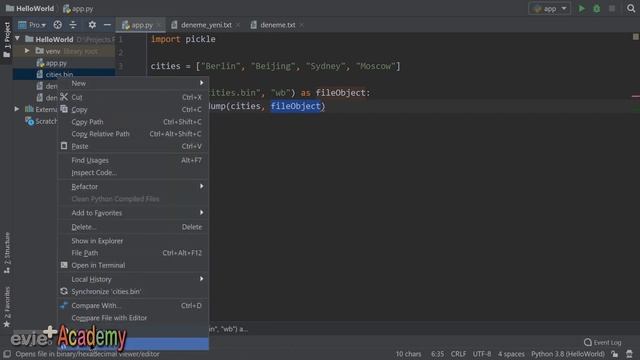The image size is (640, 360).
Task: Expand the venv folder arrow
Action: pyautogui.click(x=27, y=51)
